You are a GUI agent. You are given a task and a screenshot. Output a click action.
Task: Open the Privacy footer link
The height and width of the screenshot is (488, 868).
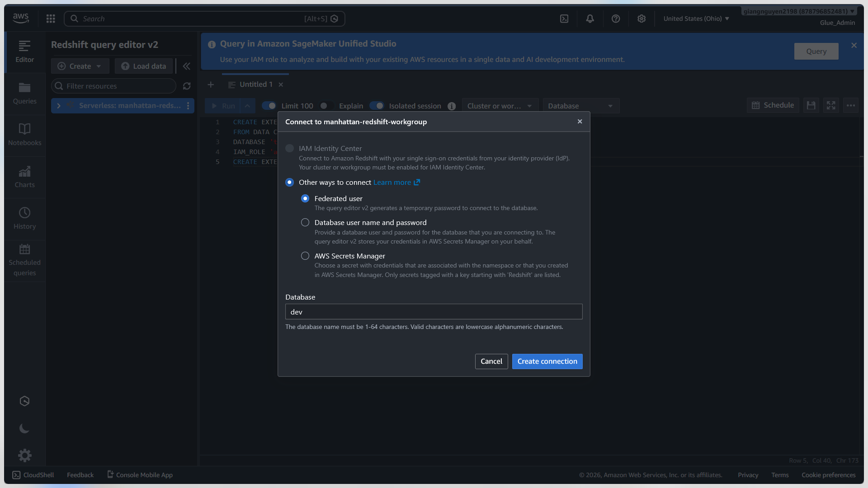748,475
